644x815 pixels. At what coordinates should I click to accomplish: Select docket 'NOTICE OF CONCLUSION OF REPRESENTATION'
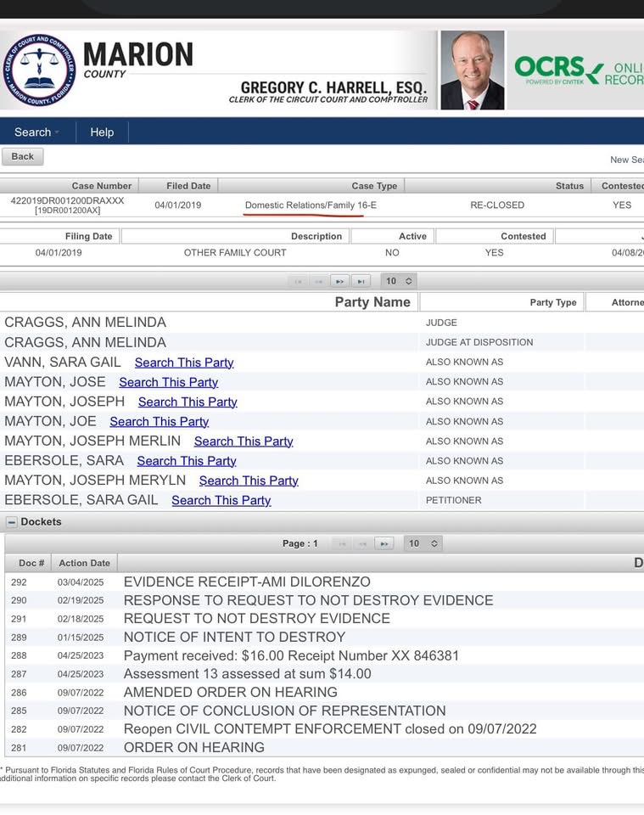tap(284, 711)
